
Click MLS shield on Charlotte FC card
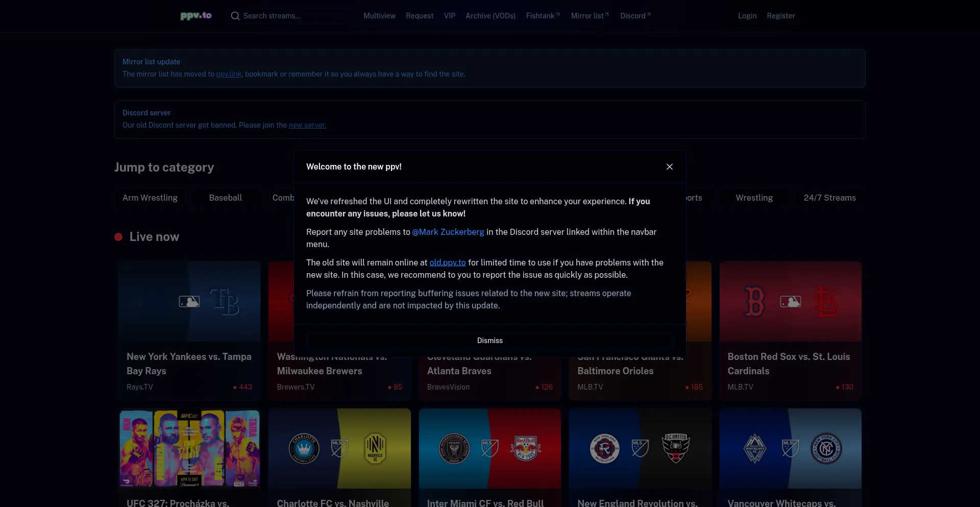(x=339, y=448)
